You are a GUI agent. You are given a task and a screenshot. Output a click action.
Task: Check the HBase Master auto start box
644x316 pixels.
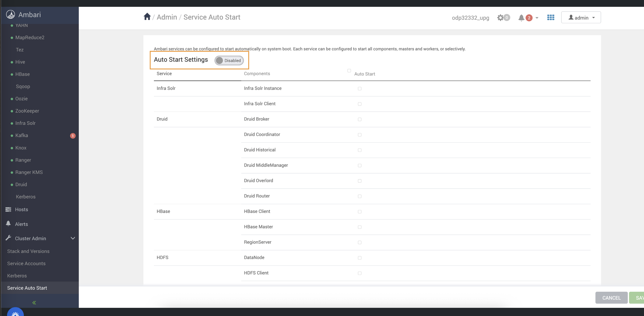tap(359, 227)
